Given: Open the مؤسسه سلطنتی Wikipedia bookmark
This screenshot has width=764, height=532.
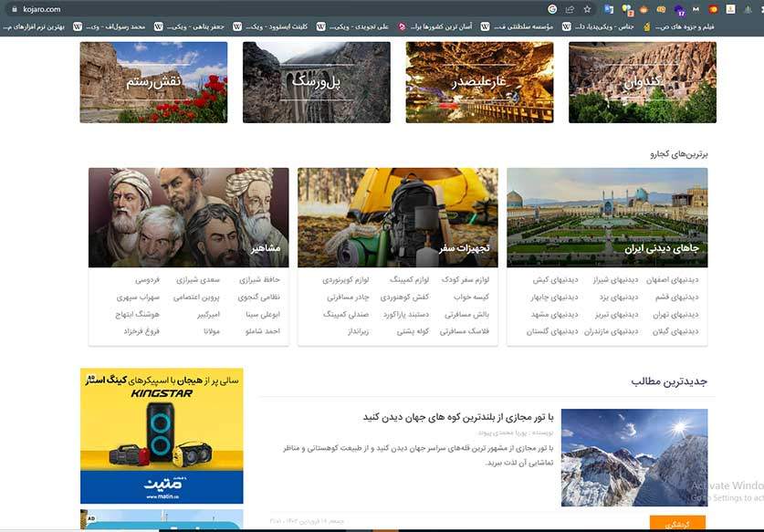Looking at the screenshot, I should [517, 26].
